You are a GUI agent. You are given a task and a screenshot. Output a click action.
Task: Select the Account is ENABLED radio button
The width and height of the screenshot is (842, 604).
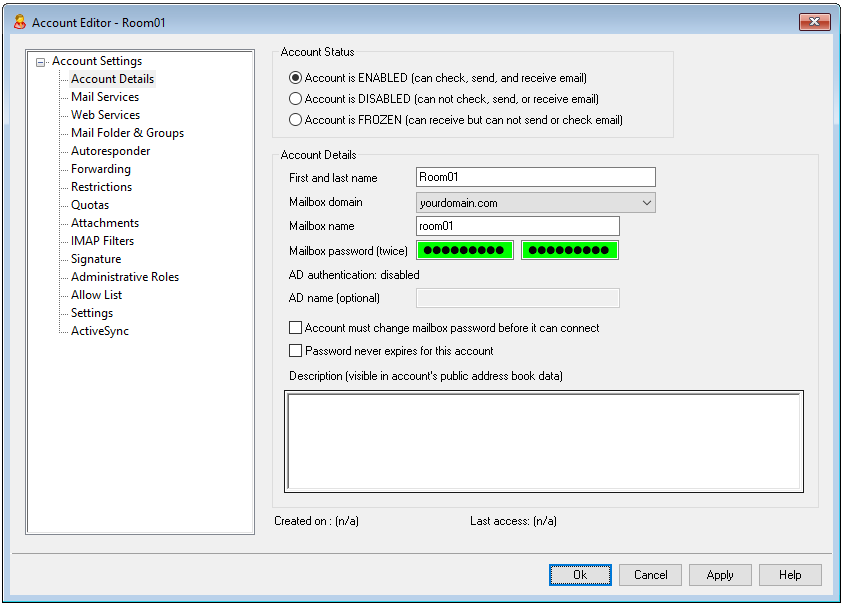[x=295, y=78]
